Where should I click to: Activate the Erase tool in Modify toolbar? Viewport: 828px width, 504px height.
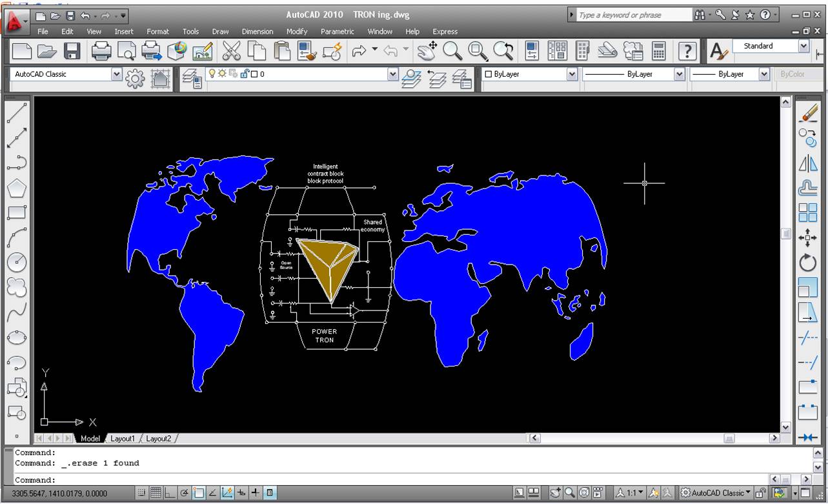pos(808,113)
